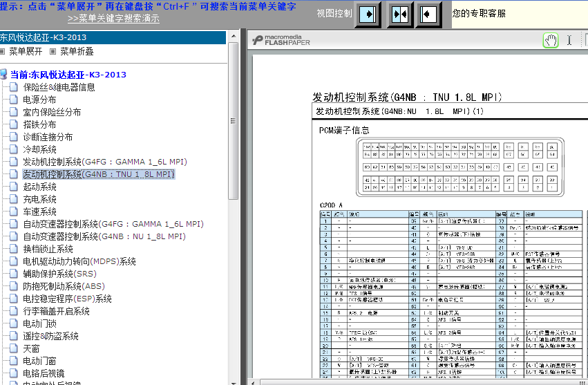The height and width of the screenshot is (385, 588).
Task: Click page icon beside 电动门窗
Action: pos(14,361)
